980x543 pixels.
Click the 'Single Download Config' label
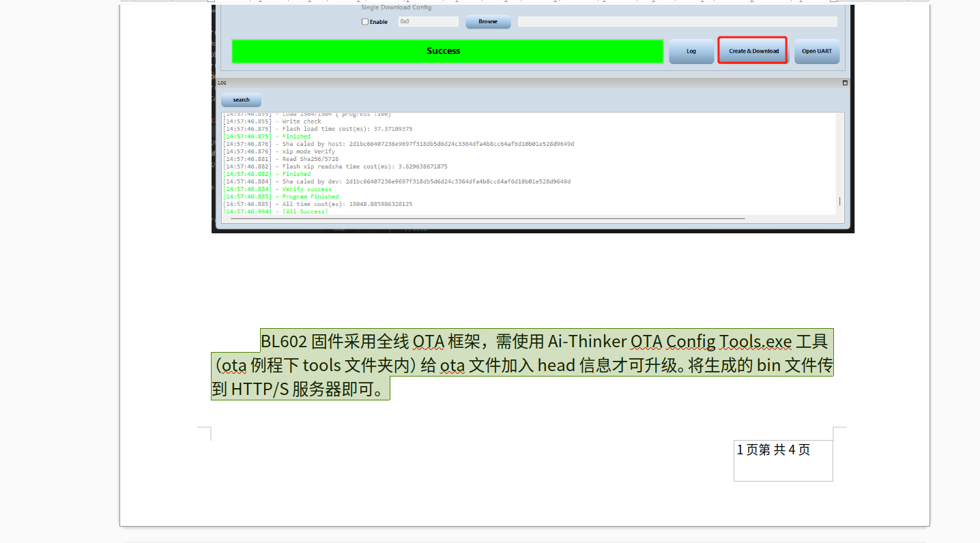coord(396,8)
